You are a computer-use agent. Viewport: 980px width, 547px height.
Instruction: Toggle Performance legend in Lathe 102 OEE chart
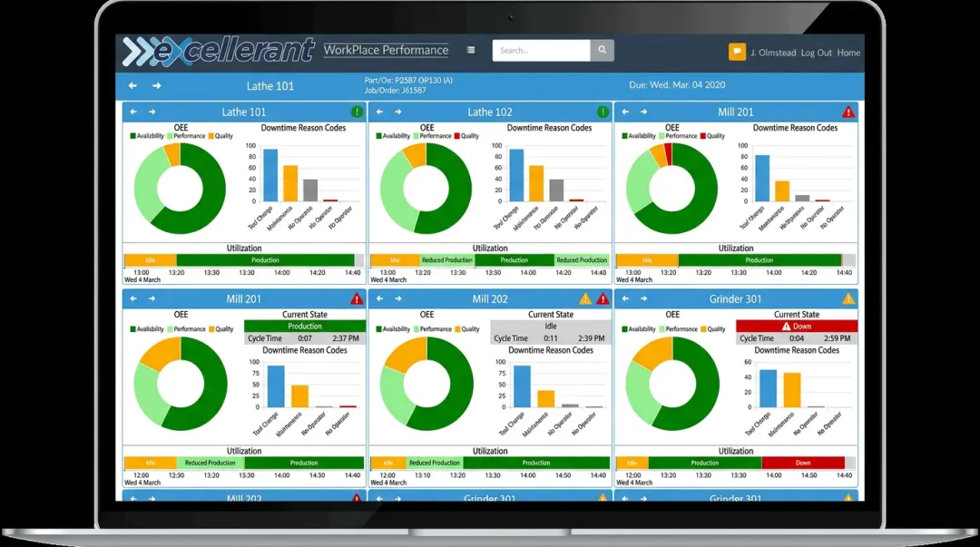tap(433, 136)
